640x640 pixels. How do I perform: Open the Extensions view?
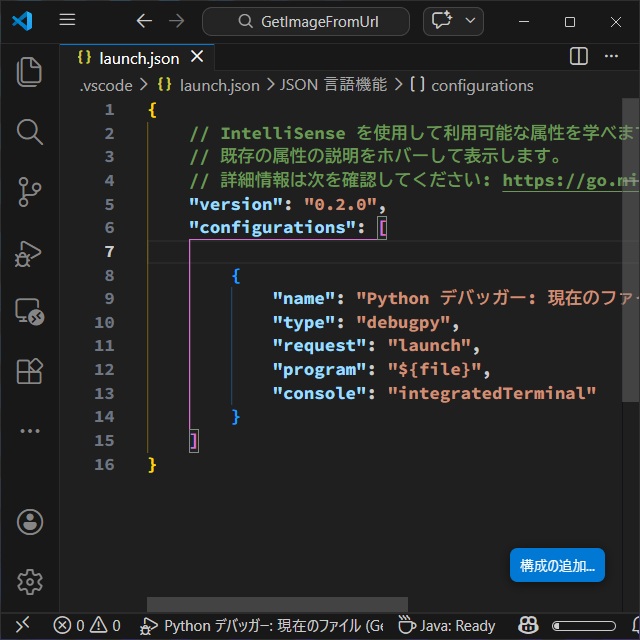coord(30,371)
